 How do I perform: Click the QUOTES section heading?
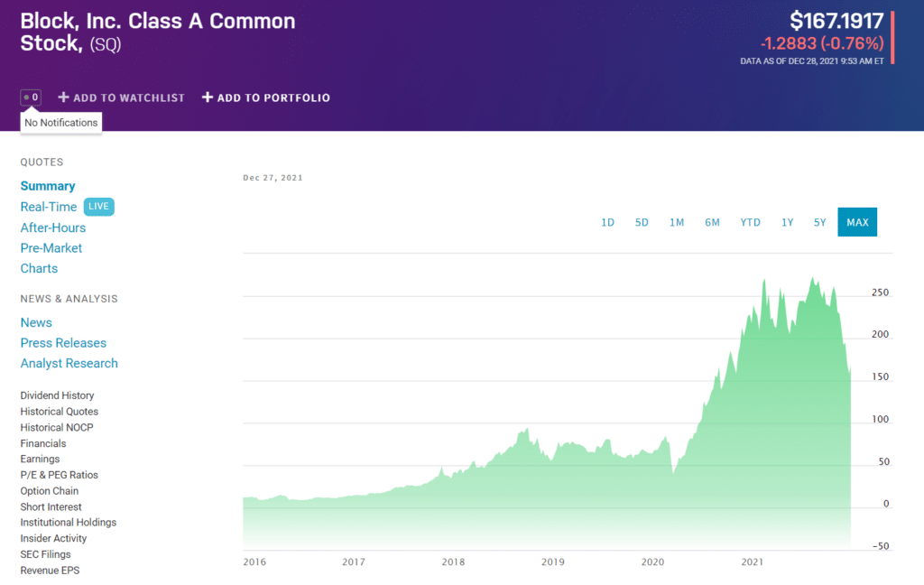click(x=42, y=162)
